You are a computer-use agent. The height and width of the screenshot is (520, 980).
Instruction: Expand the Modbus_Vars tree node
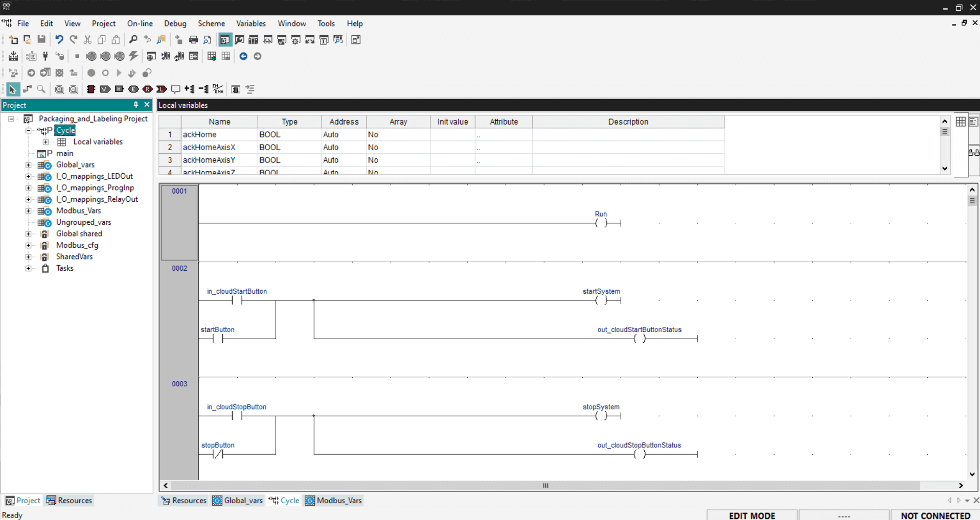point(28,211)
